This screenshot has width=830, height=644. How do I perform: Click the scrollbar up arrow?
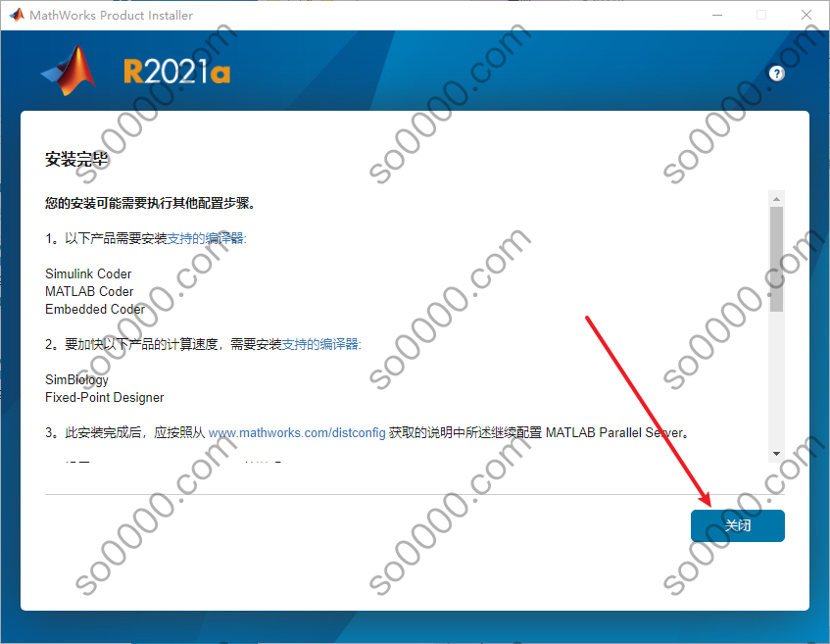pos(776,199)
